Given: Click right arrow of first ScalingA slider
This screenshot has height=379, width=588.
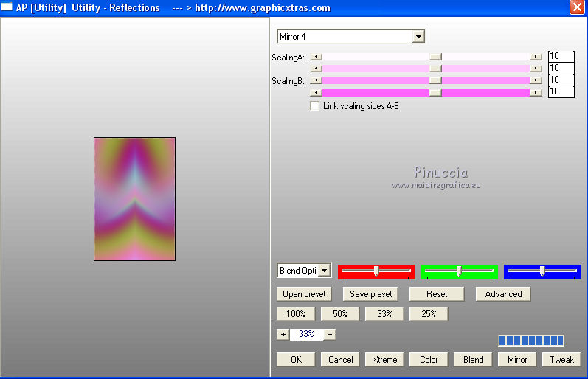Looking at the screenshot, I should (x=536, y=57).
